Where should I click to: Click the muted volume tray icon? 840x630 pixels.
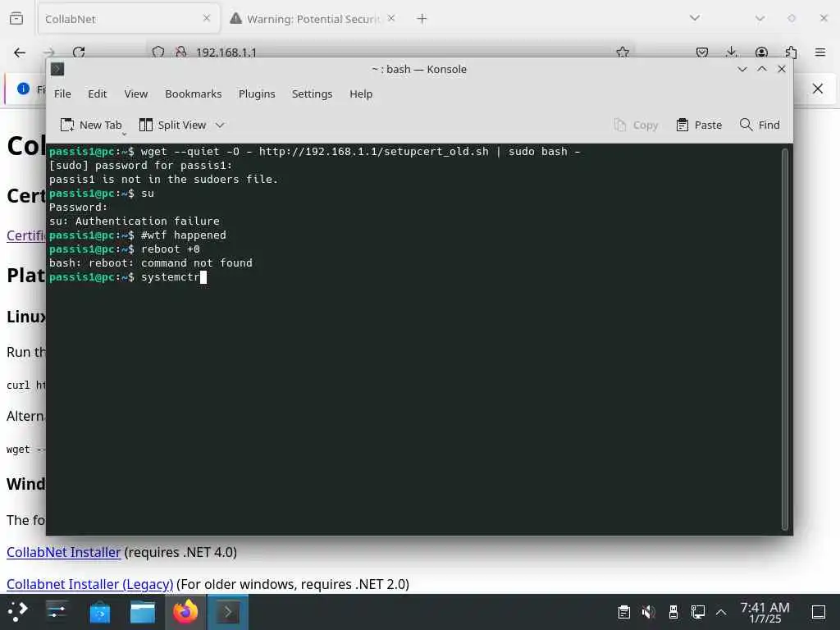pyautogui.click(x=649, y=612)
